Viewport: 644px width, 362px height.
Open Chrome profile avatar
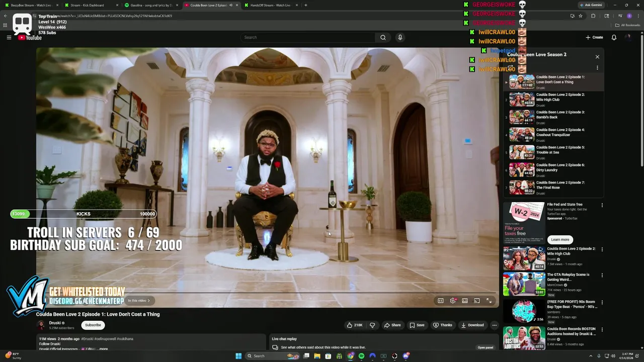pos(629,16)
